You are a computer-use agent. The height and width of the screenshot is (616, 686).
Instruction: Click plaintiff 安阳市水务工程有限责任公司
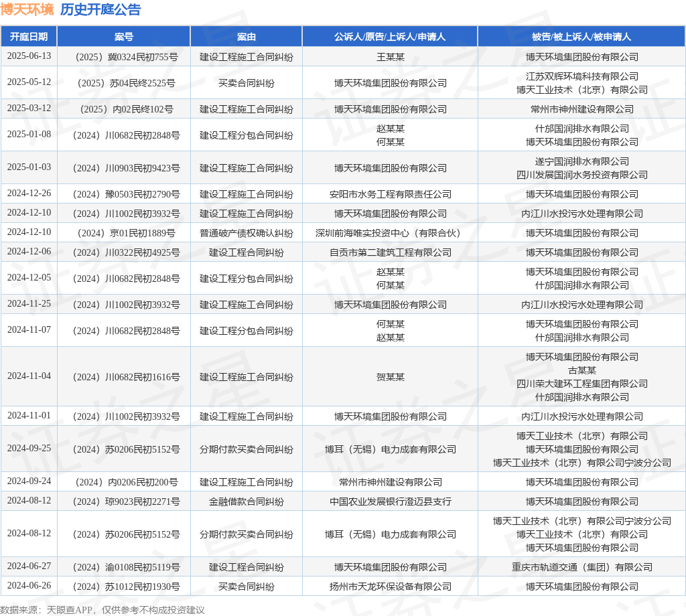coord(391,194)
